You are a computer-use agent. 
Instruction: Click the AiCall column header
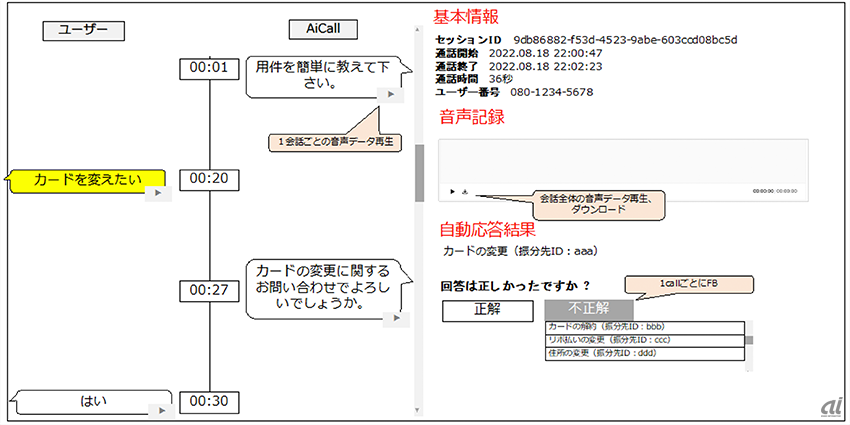[323, 29]
